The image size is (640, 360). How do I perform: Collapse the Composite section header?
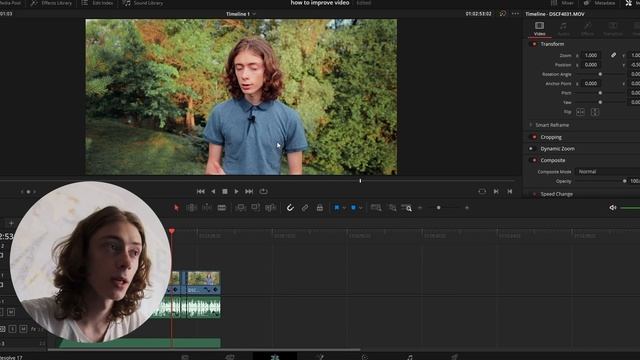[x=553, y=160]
